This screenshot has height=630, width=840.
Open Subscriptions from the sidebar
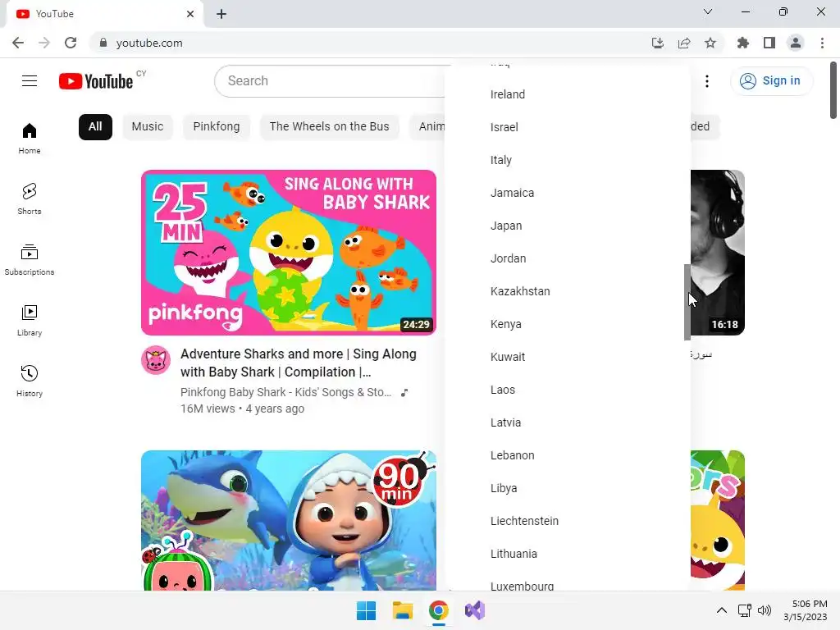30,260
